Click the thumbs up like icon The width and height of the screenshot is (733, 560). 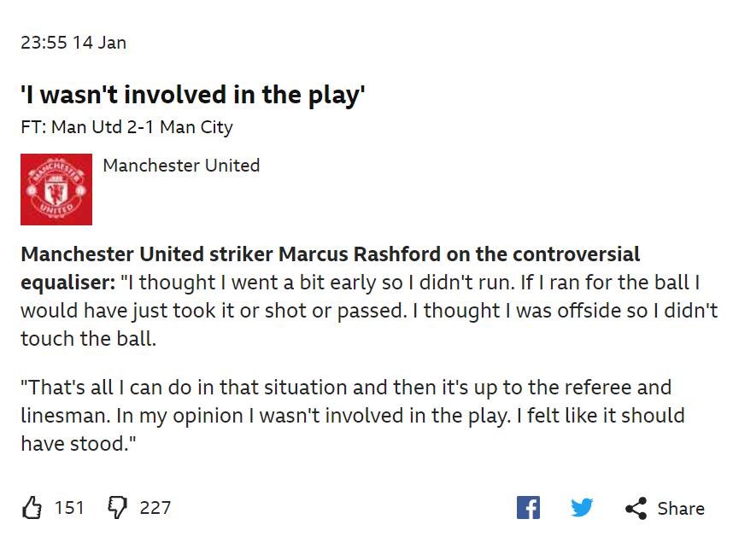point(32,508)
